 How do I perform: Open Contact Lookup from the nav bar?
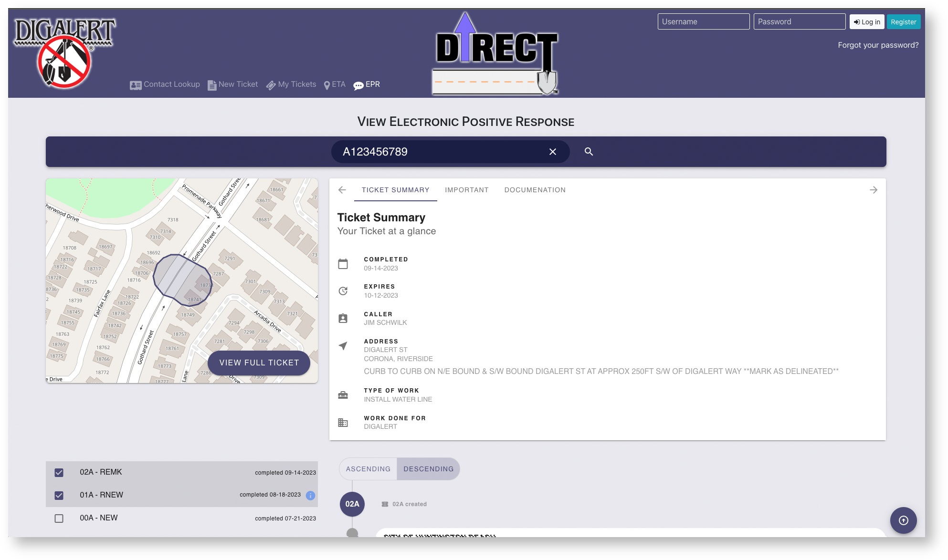click(165, 84)
